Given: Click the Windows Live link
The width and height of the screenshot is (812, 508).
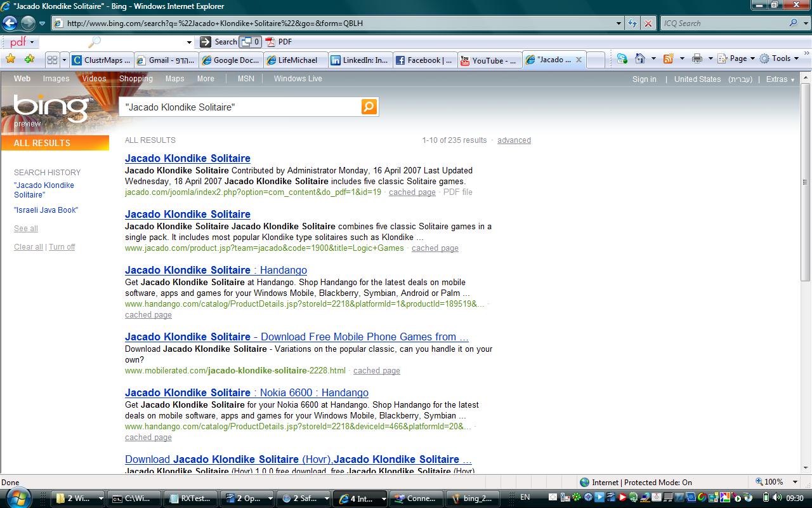Looking at the screenshot, I should coord(298,79).
